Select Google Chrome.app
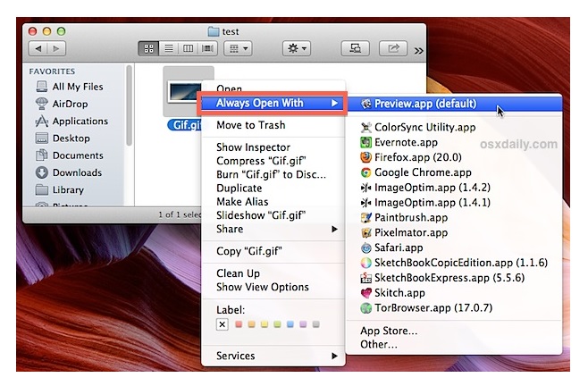Image resolution: width=588 pixels, height=386 pixels. pyautogui.click(x=454, y=172)
